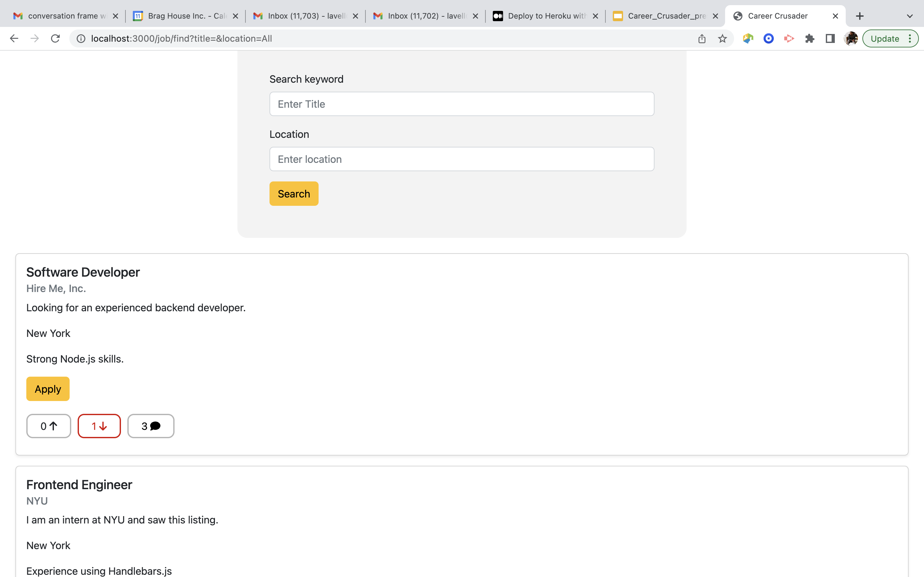Bookmark this page with the star icon
Viewport: 924px width, 577px height.
click(722, 38)
